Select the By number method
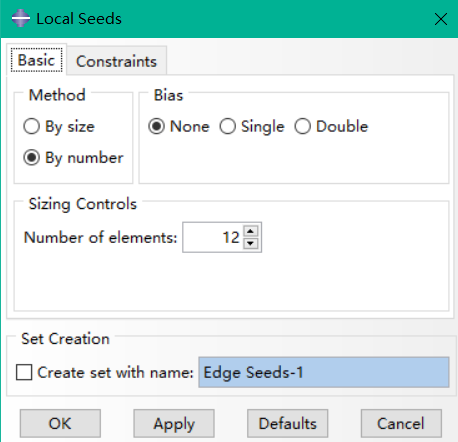The height and width of the screenshot is (442, 458). point(73,158)
